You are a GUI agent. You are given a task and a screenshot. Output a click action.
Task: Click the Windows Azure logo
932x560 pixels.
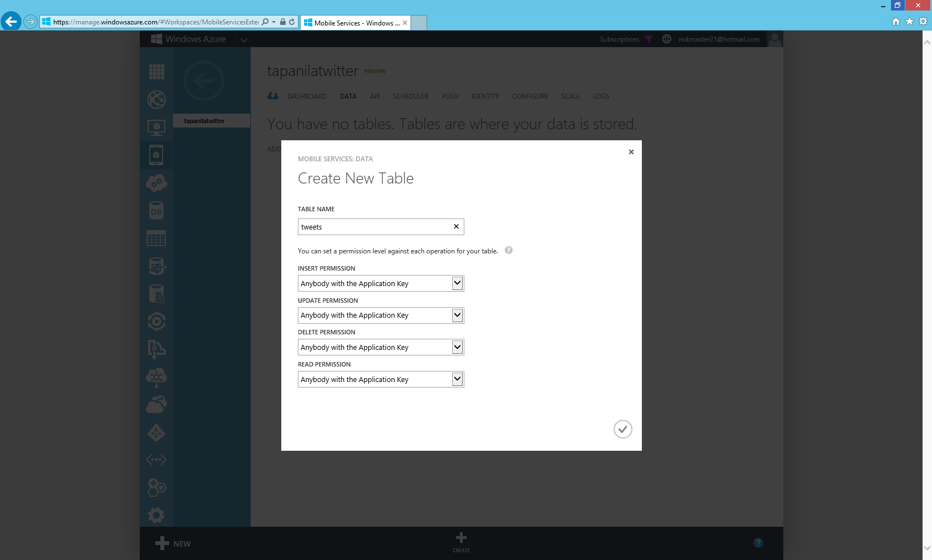pos(189,39)
